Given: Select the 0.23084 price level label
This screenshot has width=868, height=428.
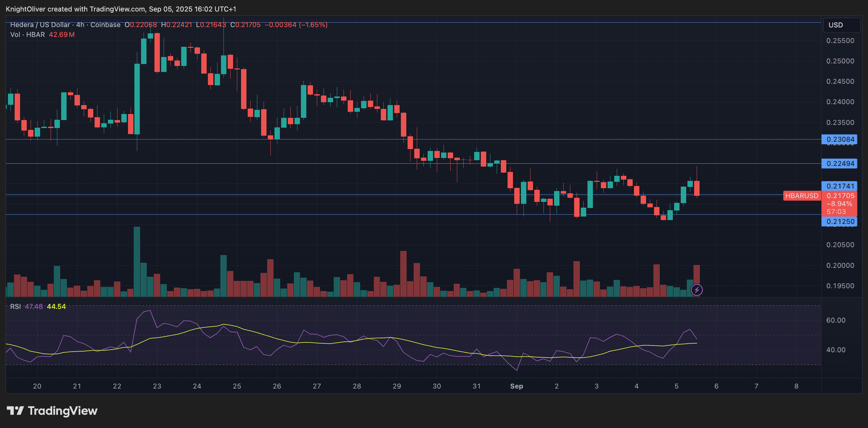Looking at the screenshot, I should [840, 139].
